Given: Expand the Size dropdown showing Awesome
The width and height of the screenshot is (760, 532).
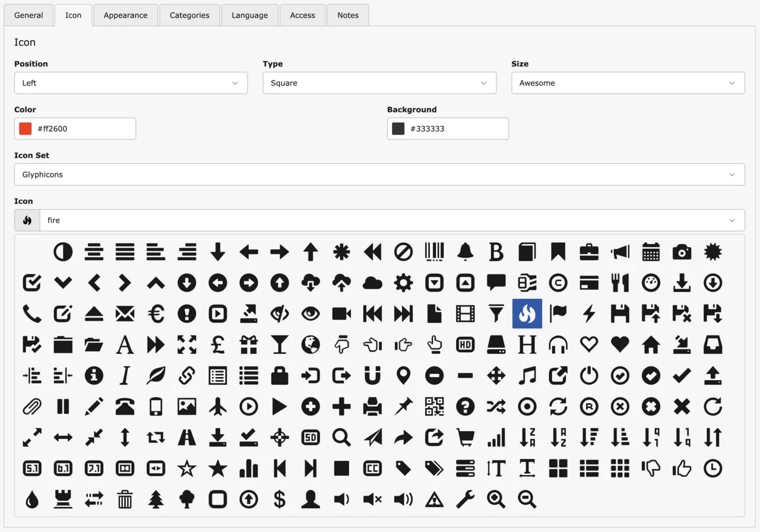Looking at the screenshot, I should click(x=628, y=83).
